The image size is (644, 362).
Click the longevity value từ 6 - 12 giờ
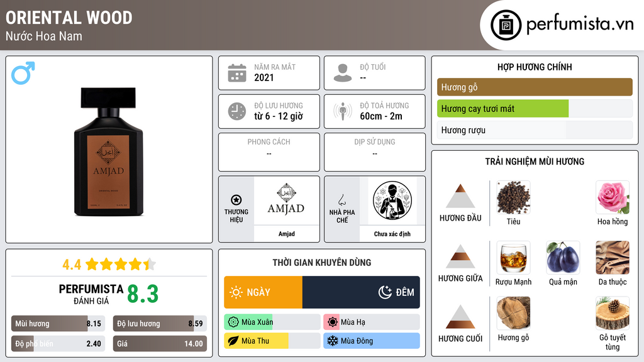click(279, 116)
